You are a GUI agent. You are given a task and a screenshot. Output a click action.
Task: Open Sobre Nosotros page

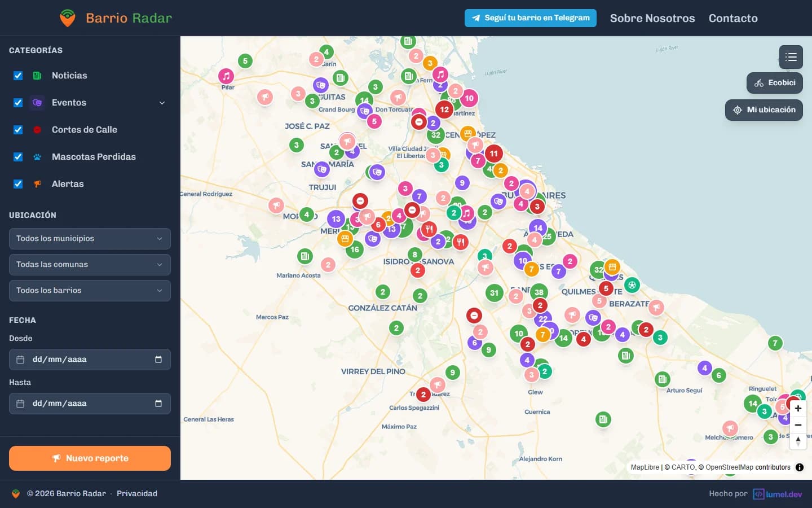coord(652,18)
